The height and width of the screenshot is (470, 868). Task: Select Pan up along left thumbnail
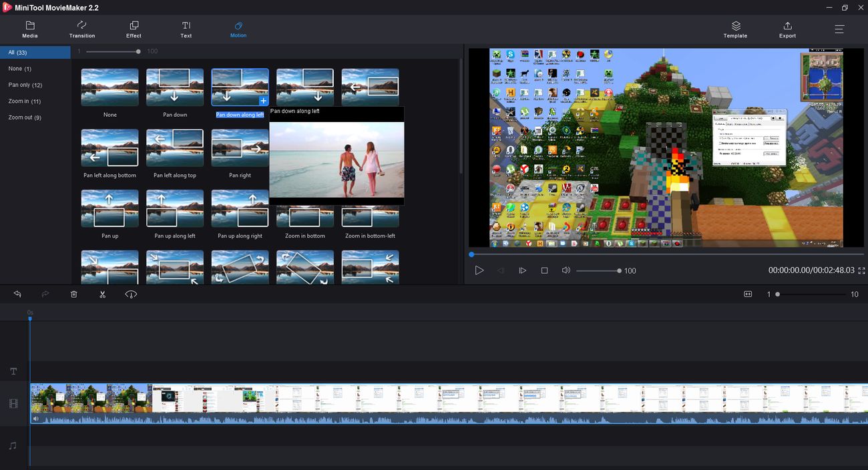pos(175,208)
